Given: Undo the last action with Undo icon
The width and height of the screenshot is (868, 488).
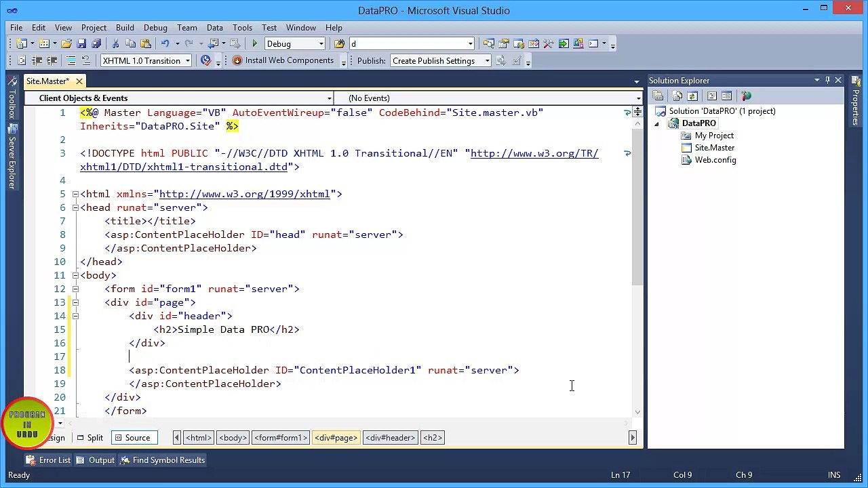Looking at the screenshot, I should click(165, 43).
